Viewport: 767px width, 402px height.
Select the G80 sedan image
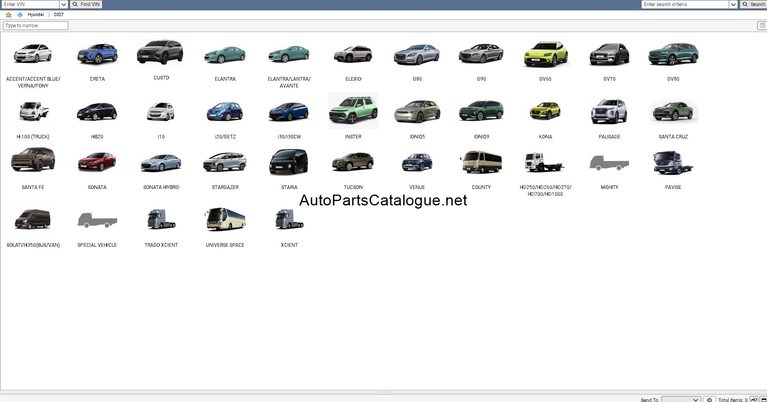pos(417,54)
